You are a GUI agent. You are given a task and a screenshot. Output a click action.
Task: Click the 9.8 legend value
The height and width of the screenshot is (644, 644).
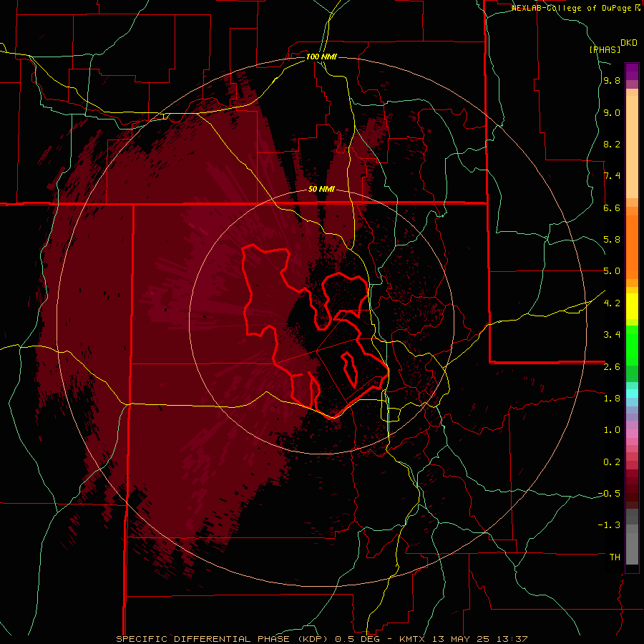(612, 80)
